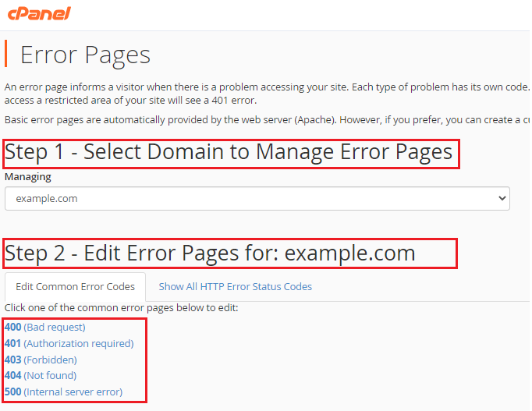Click the Managing field label
The height and width of the screenshot is (411, 532).
coord(28,177)
